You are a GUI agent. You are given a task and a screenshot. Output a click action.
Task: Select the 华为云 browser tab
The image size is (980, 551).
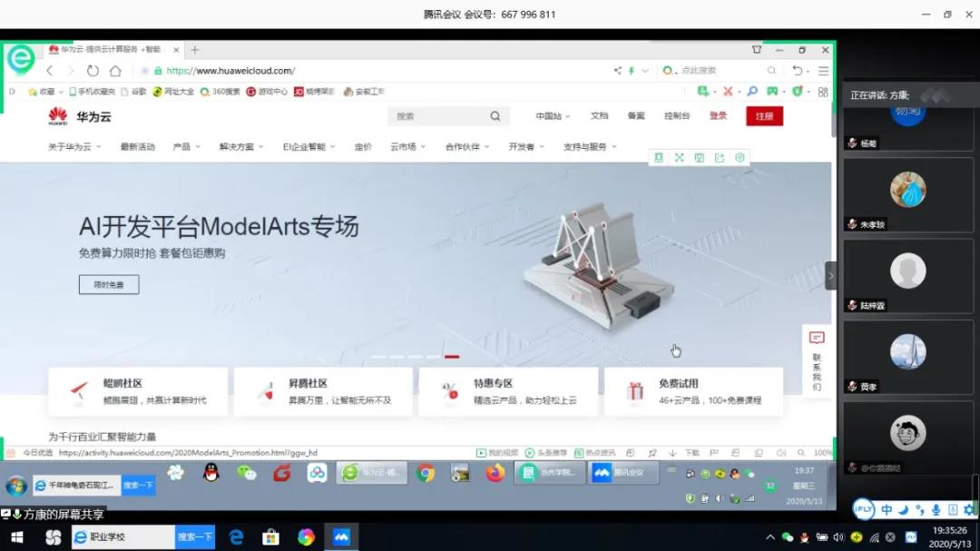pos(110,49)
